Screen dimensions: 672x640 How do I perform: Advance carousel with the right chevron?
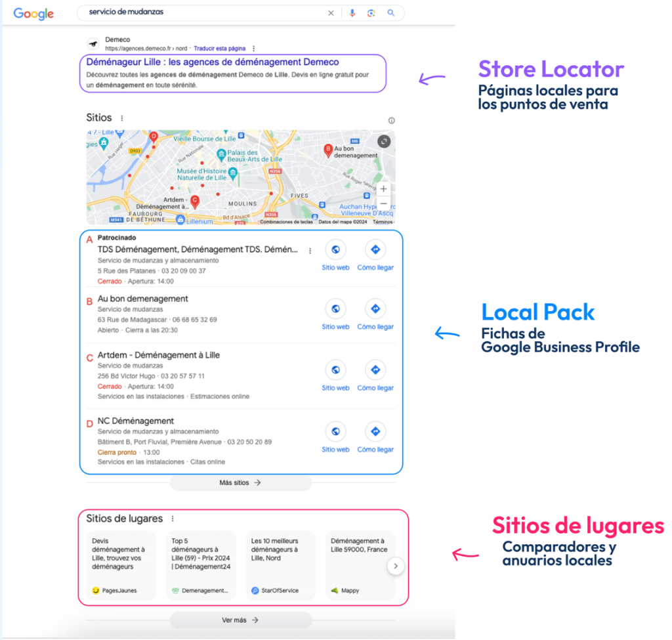[x=396, y=566]
